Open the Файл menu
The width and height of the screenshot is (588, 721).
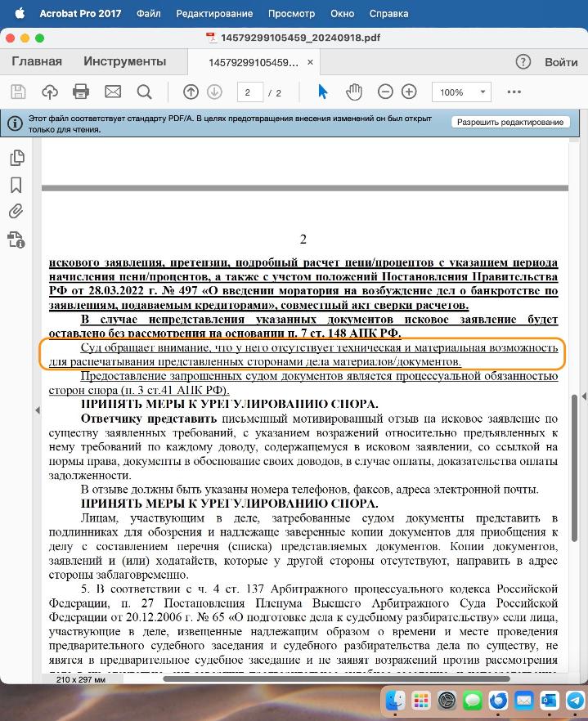(x=149, y=13)
